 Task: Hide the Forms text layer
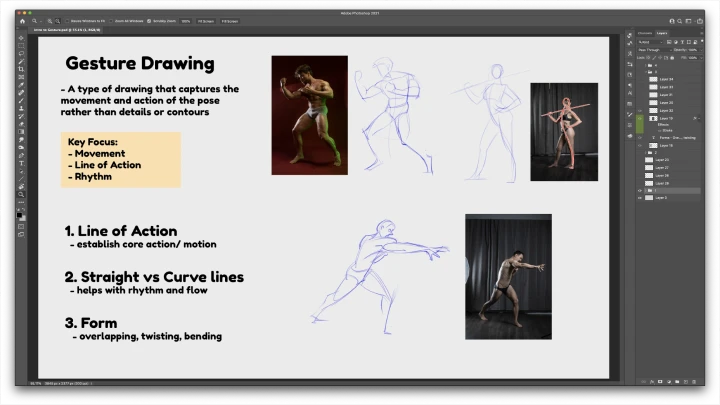pos(640,138)
